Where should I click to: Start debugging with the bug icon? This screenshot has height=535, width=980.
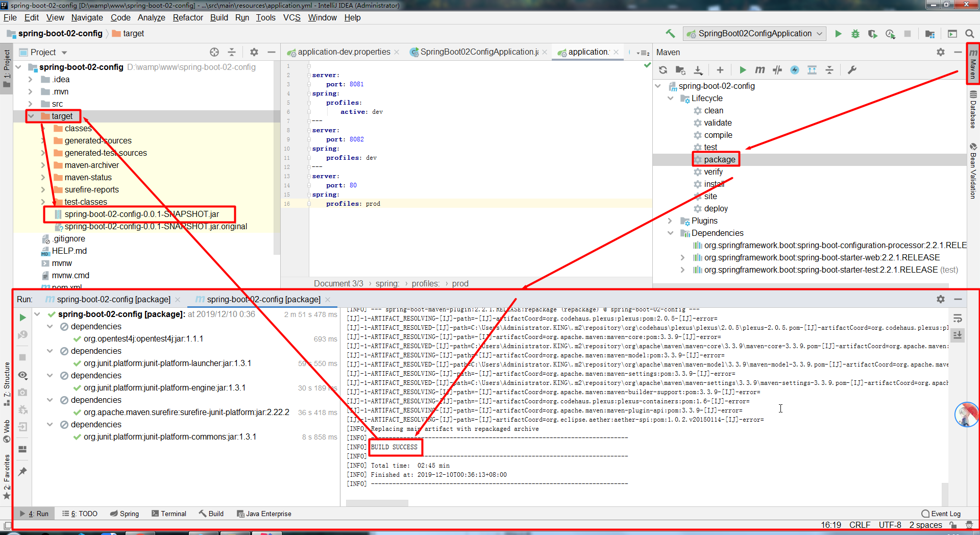(x=855, y=34)
